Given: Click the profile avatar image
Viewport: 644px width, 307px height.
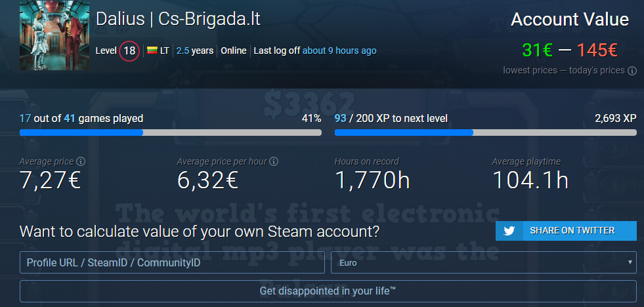Looking at the screenshot, I should (x=54, y=35).
